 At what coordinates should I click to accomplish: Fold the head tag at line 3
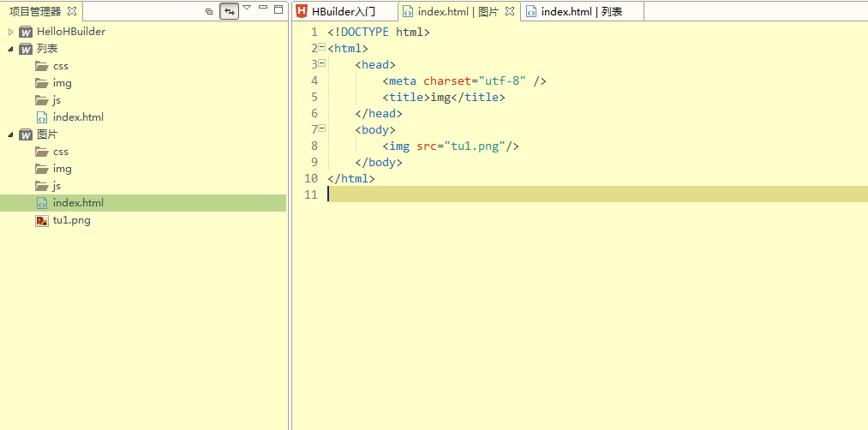point(321,63)
